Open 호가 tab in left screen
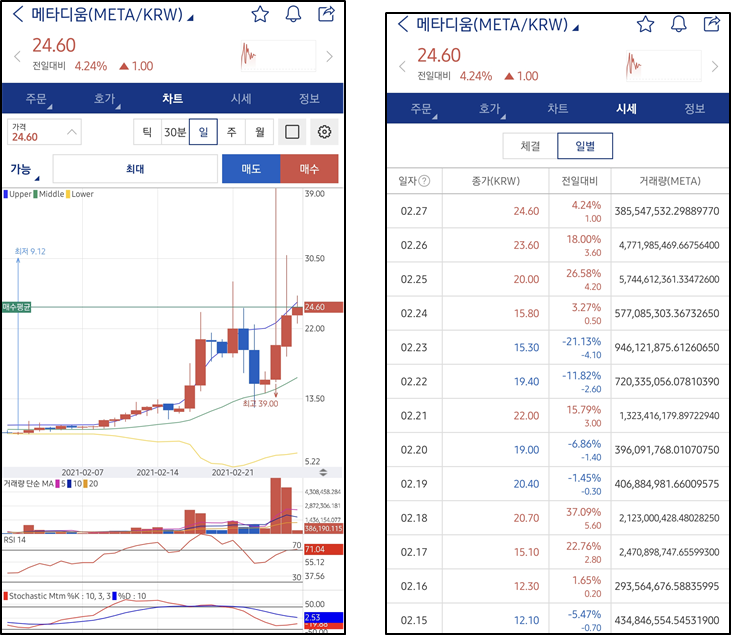Viewport: 731px width, 635px height. coord(104,99)
